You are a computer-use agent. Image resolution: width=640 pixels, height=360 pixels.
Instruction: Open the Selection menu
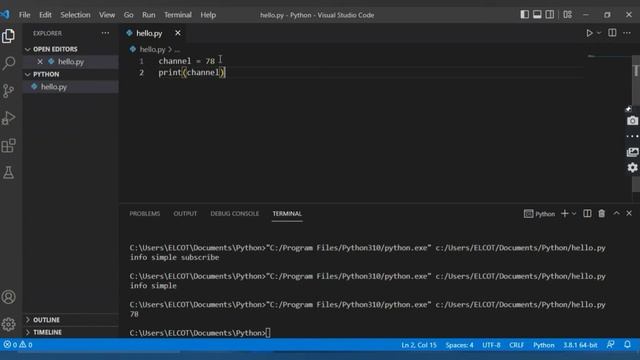(x=75, y=15)
